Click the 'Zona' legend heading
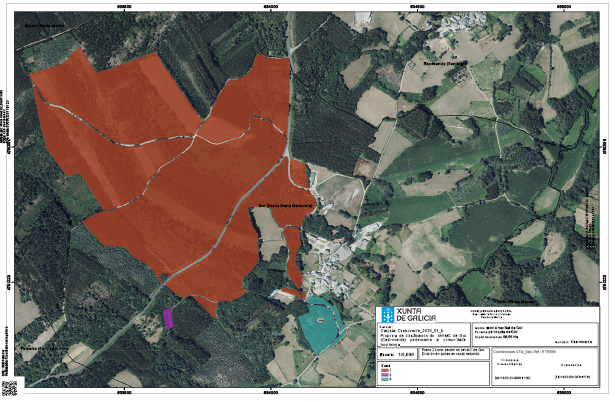The image size is (615, 402). 385,365
